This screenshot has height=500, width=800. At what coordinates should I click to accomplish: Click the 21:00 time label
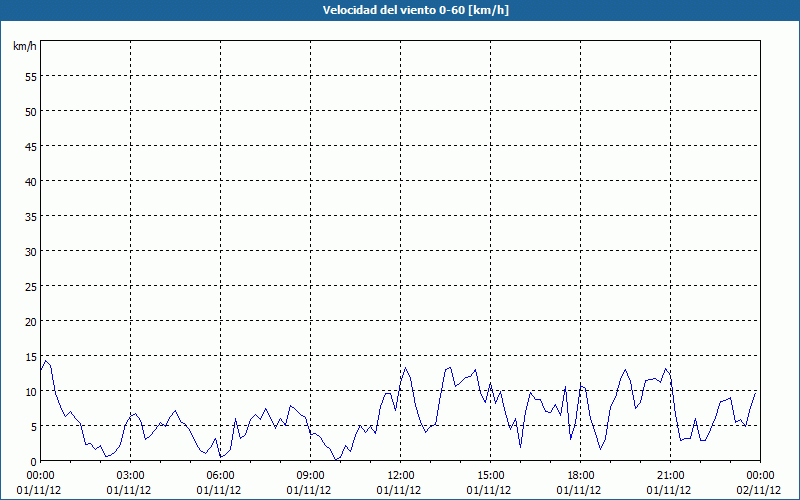670,476
